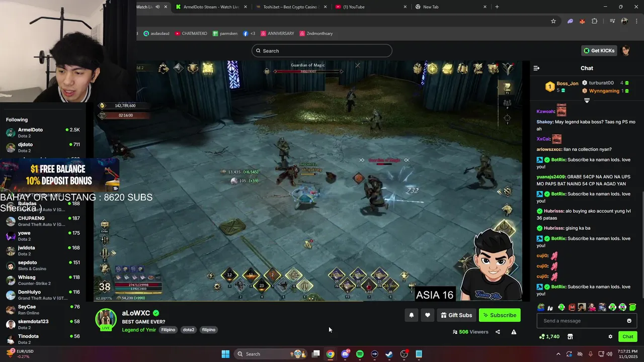Bookmark this page with the star icon
This screenshot has height=362, width=644.
tap(553, 21)
